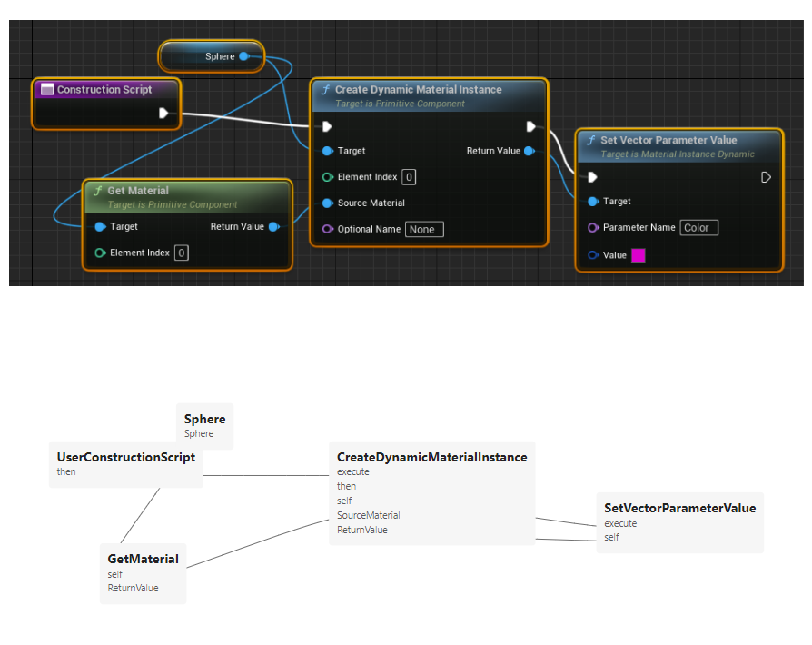
Task: Click Construction Script execution output pin
Action: coord(163,114)
